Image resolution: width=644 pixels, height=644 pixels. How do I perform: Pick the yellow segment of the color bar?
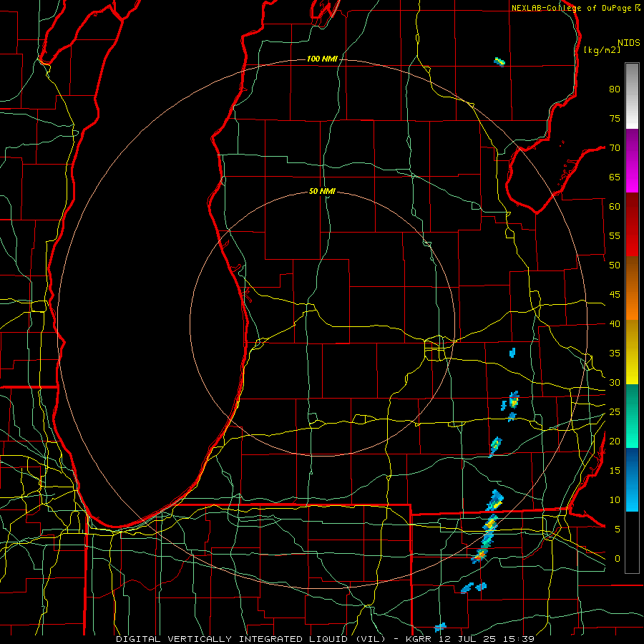point(632,352)
